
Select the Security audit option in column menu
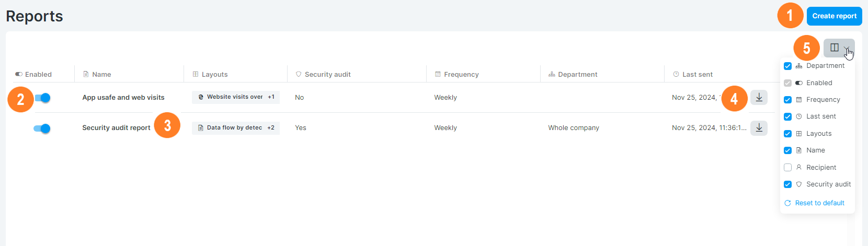(x=817, y=184)
